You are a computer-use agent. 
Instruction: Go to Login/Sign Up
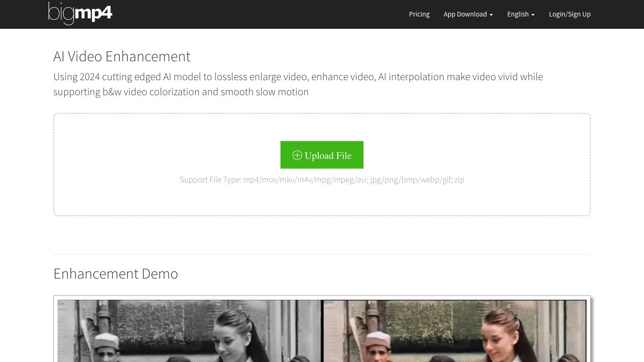click(x=570, y=14)
